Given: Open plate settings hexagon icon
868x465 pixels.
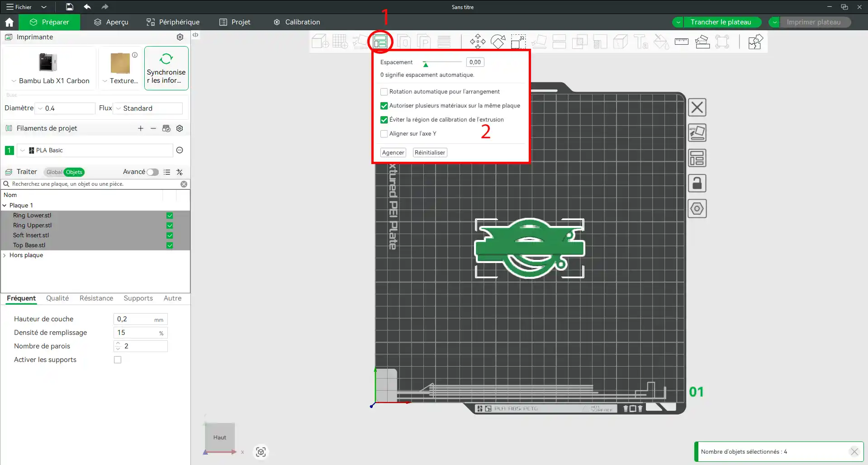Looking at the screenshot, I should coord(697,209).
